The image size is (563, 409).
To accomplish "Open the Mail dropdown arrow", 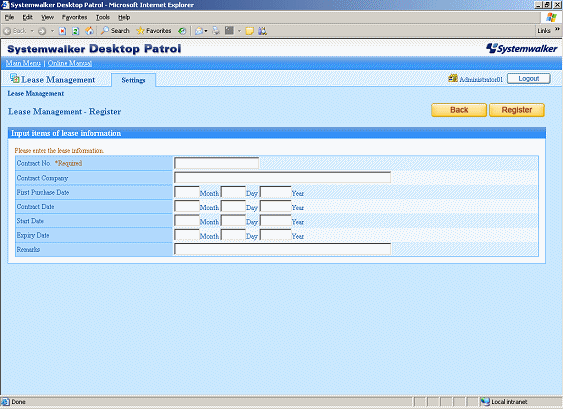I will coord(206,31).
